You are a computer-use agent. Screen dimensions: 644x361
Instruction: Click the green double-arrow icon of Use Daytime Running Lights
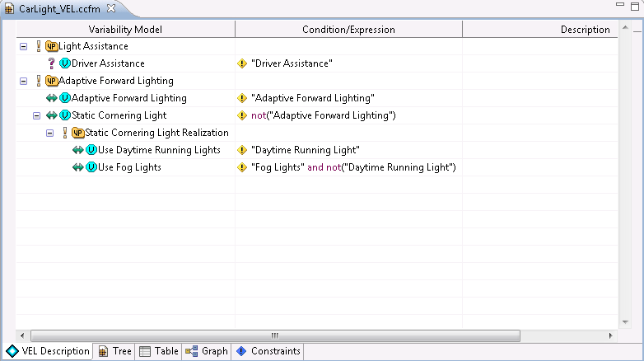tap(77, 150)
